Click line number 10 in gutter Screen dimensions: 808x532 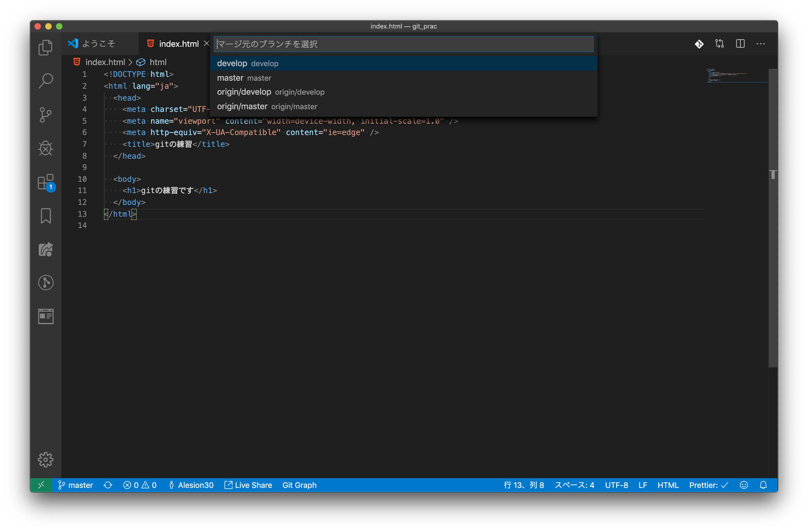[x=82, y=179]
